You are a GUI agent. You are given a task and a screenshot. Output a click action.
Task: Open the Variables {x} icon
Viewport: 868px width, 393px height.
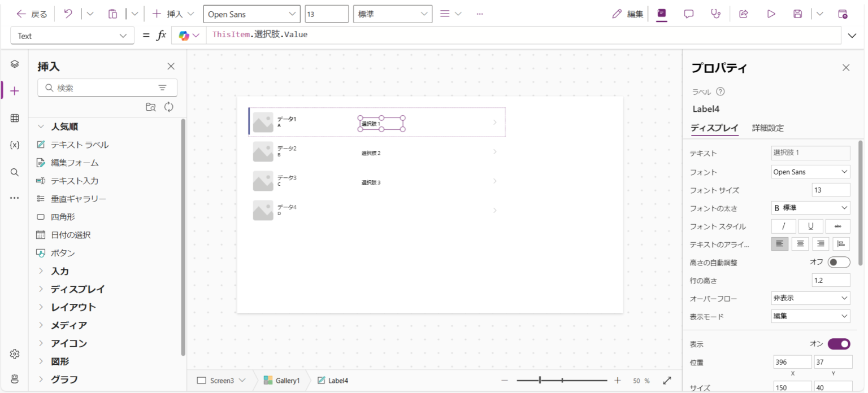15,145
